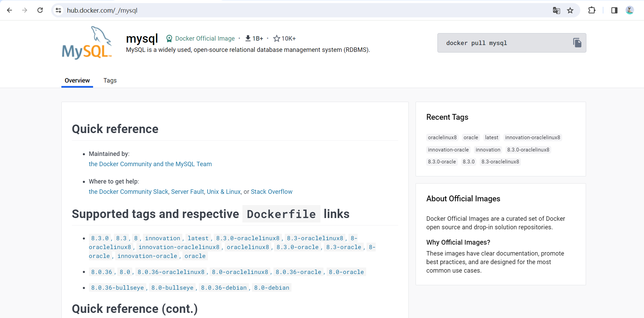Copy the docker pull mysql command
Viewport: 644px width, 318px height.
577,43
